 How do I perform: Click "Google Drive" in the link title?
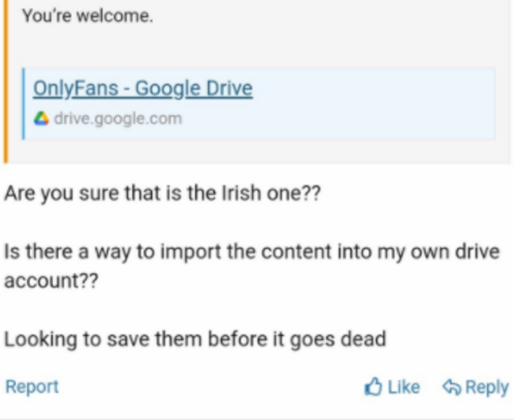point(194,89)
